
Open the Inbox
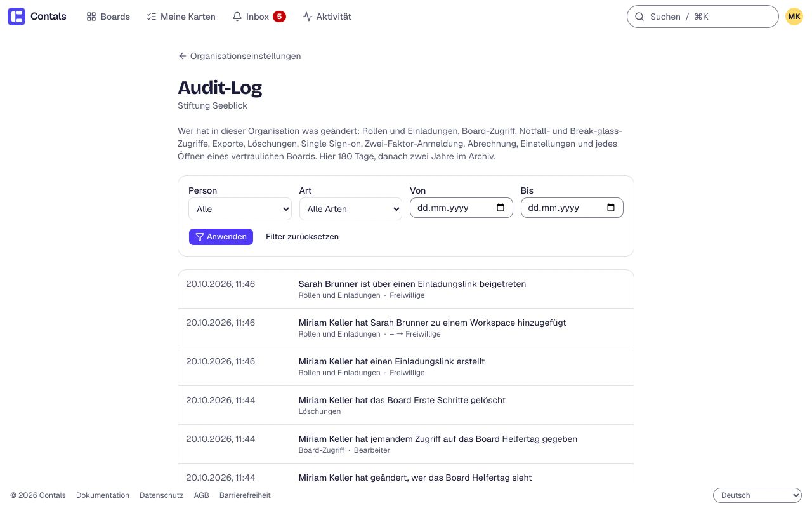pos(259,17)
